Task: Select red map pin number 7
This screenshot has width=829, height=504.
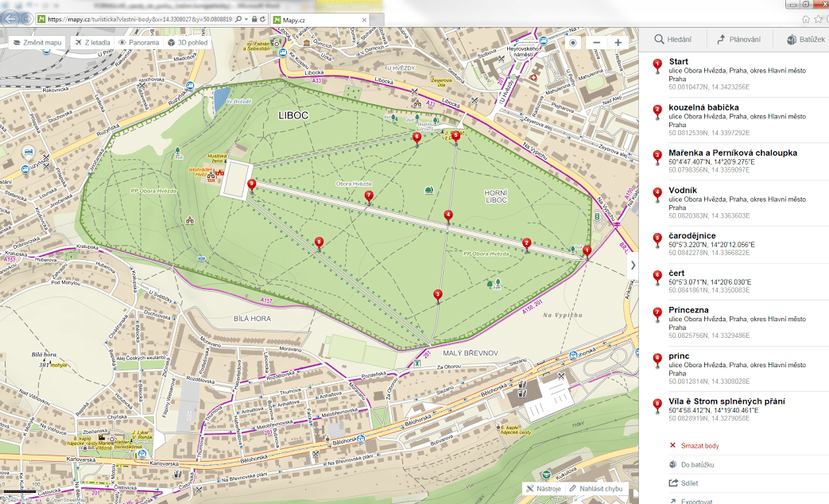Action: click(x=368, y=196)
